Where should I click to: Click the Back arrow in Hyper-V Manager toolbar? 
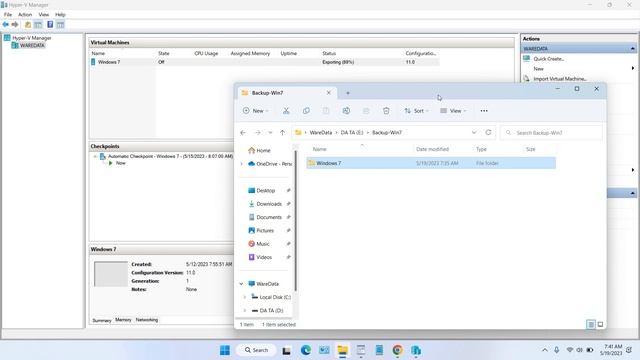point(6,24)
